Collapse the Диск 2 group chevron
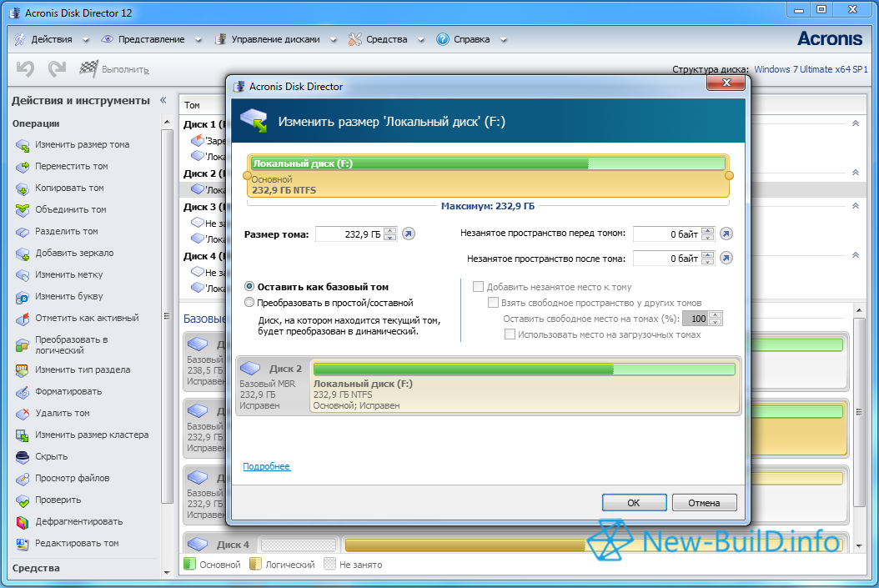879x588 pixels. [856, 173]
